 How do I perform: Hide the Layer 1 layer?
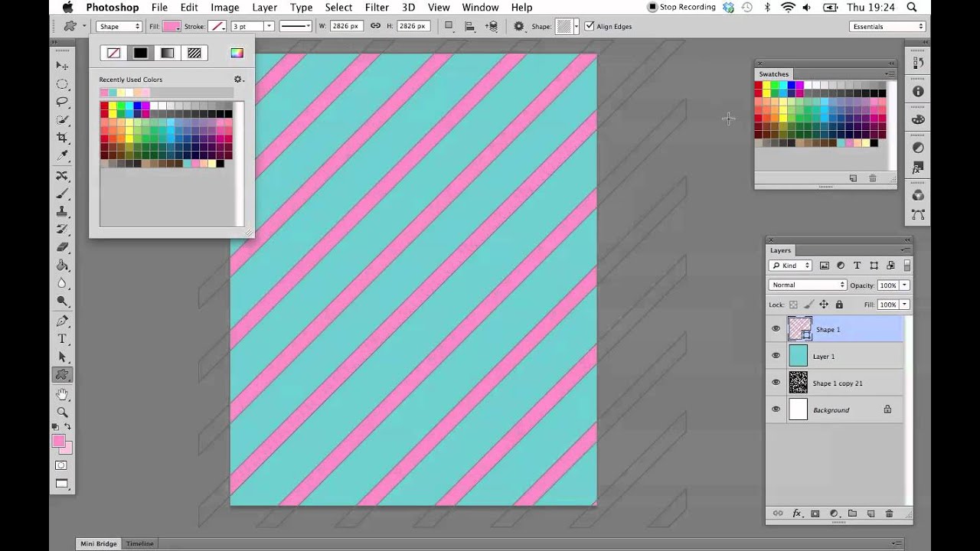[x=776, y=356]
